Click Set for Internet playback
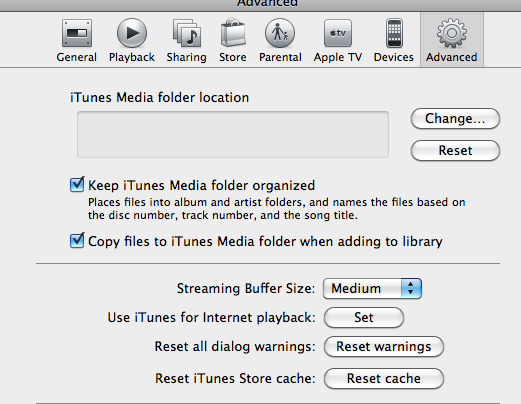This screenshot has height=404, width=521. point(364,317)
